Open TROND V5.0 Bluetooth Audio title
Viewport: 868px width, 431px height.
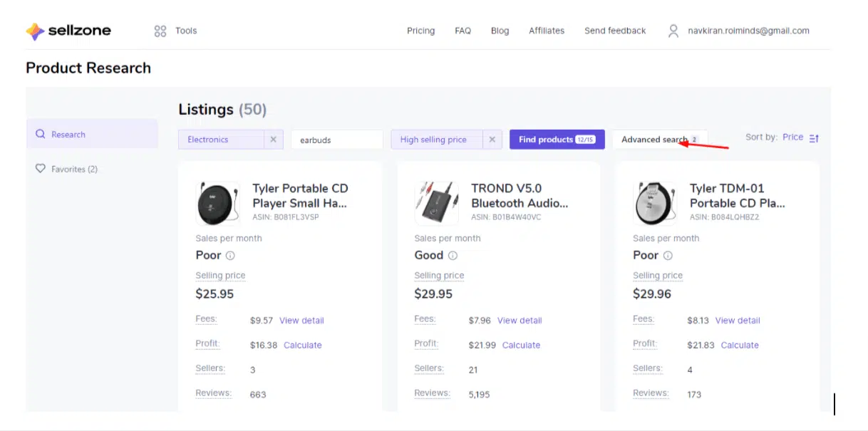click(520, 196)
